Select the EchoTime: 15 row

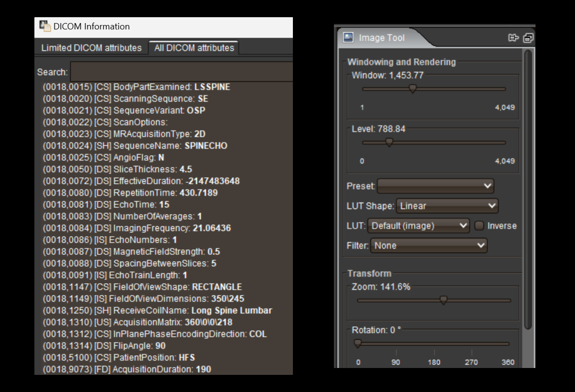click(x=106, y=204)
